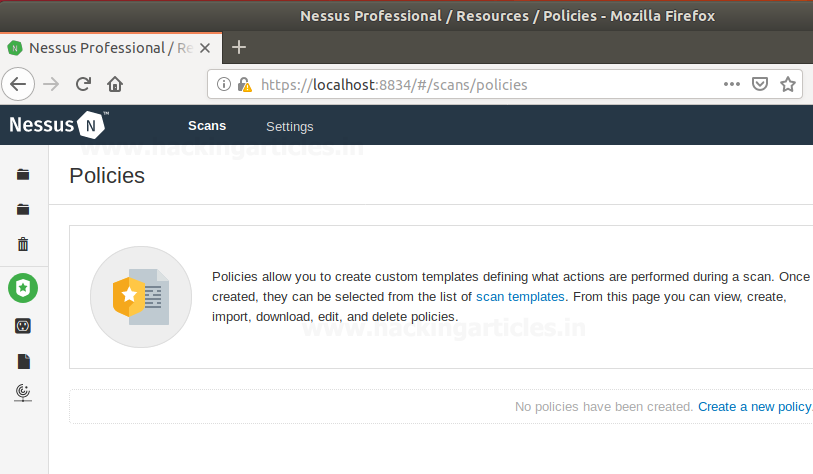Viewport: 813px width, 474px height.
Task: Open the Trash icon in the sidebar
Action: (x=23, y=244)
